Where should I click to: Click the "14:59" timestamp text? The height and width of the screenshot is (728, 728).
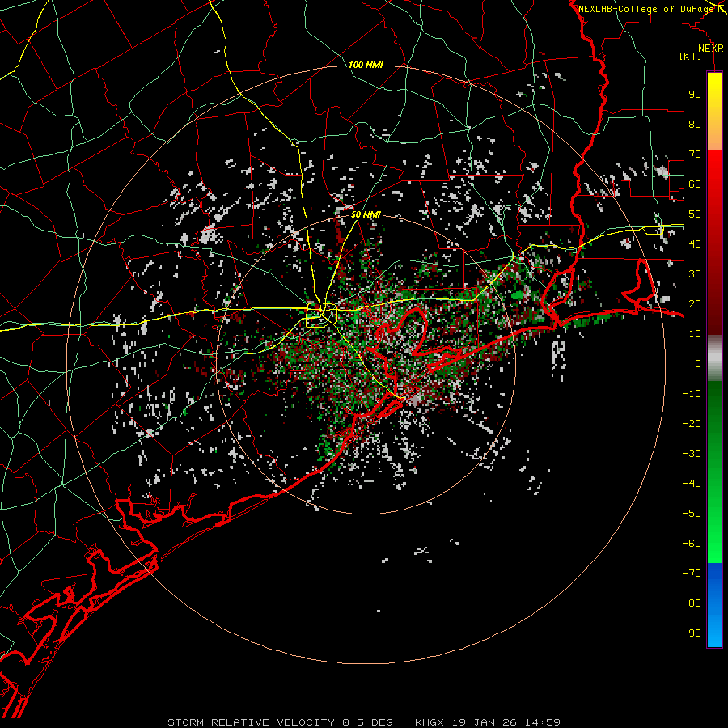543,722
